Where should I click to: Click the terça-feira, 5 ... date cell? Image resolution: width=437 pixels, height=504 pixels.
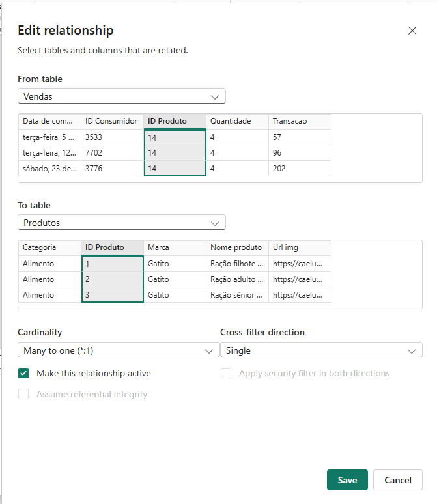[50, 137]
